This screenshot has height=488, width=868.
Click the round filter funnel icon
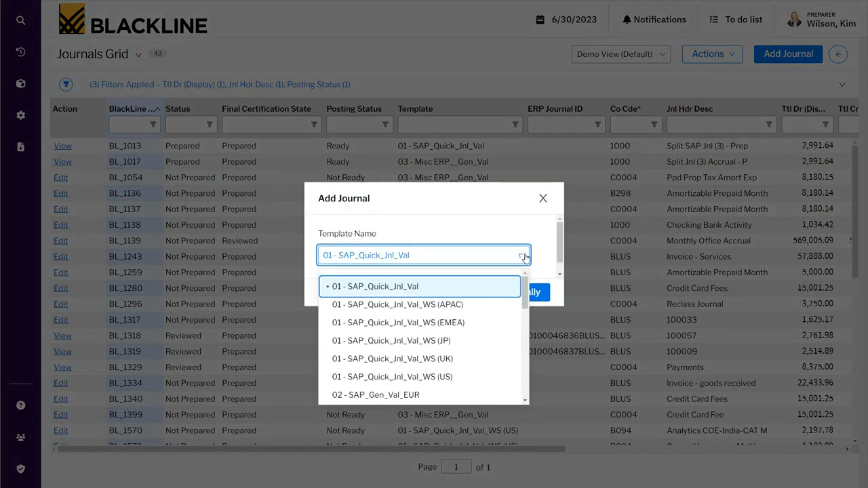coord(66,85)
